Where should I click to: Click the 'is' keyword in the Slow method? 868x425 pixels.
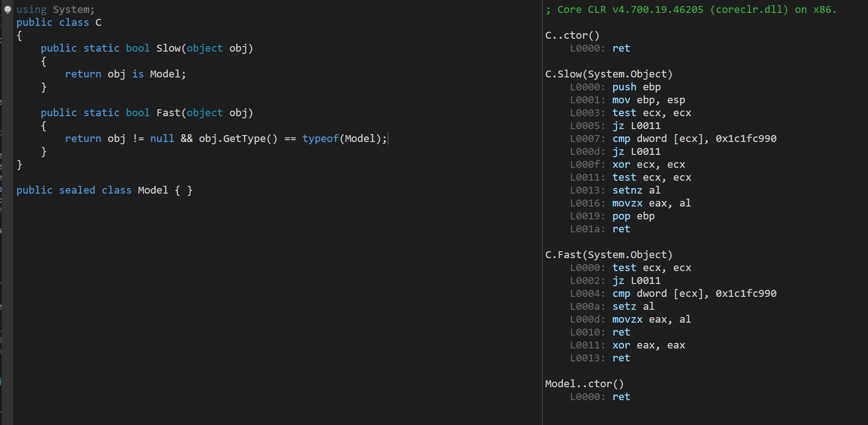(x=138, y=74)
